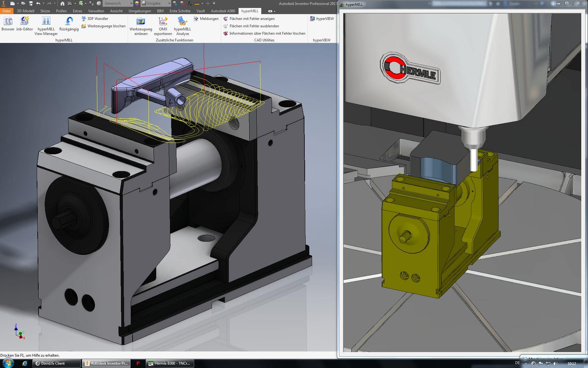Launch the 3DF Wandler tool

95,19
